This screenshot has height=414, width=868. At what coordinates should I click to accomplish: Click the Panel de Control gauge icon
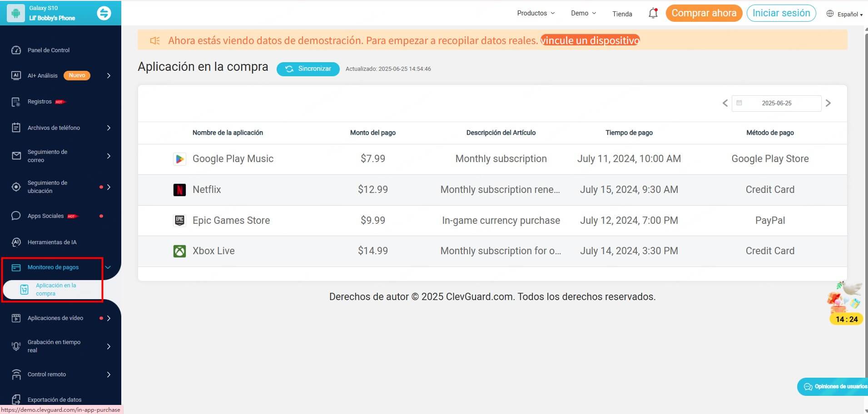16,50
